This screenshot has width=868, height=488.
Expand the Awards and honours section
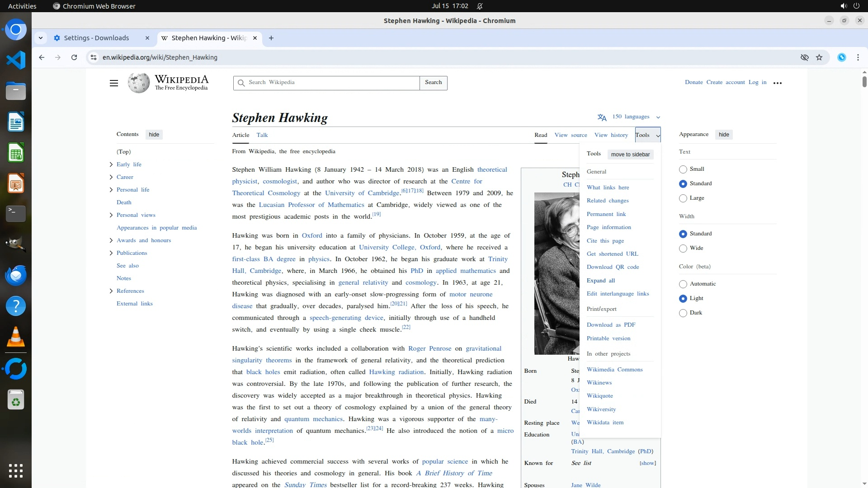click(111, 240)
